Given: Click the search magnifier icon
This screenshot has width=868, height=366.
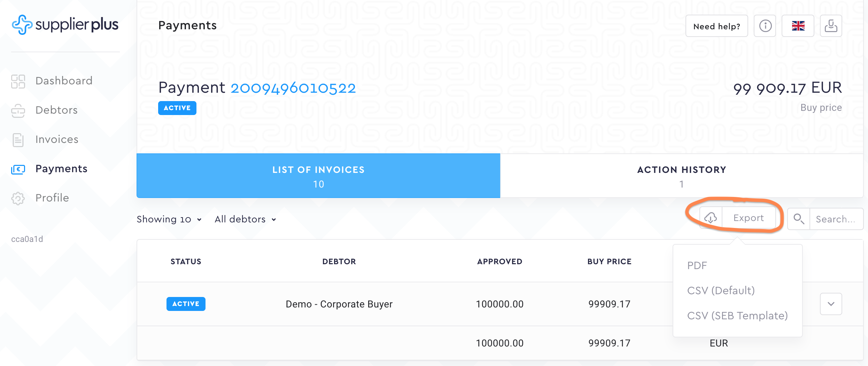Looking at the screenshot, I should click(x=799, y=219).
